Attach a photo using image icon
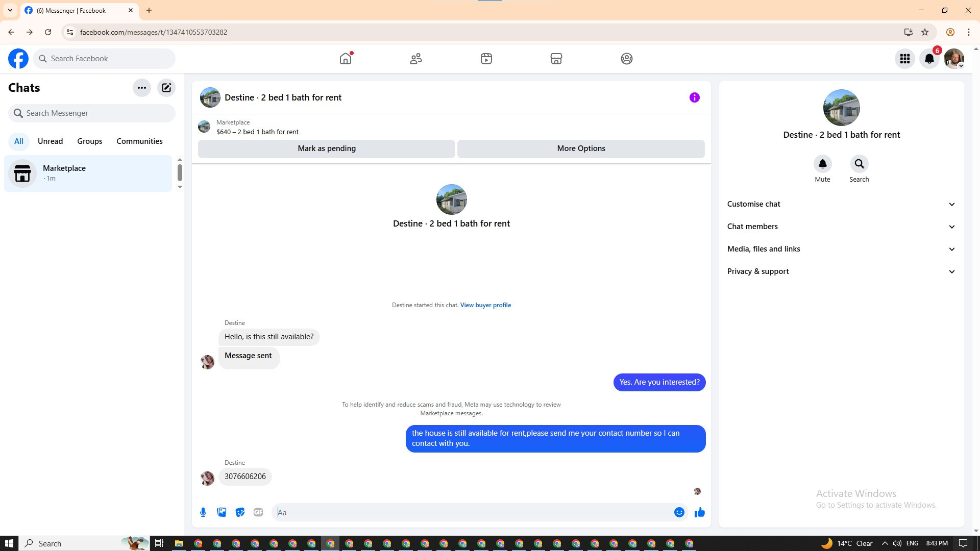The height and width of the screenshot is (551, 980). [222, 512]
